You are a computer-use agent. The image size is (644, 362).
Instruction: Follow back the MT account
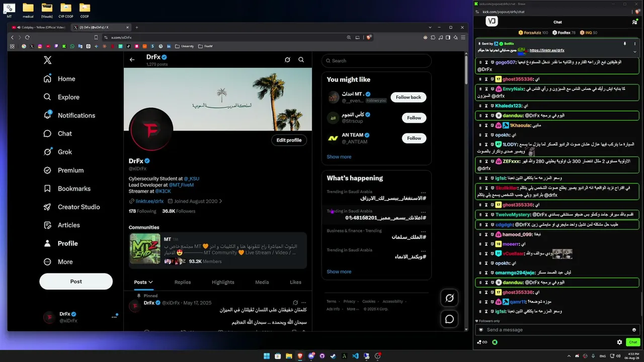pyautogui.click(x=409, y=97)
